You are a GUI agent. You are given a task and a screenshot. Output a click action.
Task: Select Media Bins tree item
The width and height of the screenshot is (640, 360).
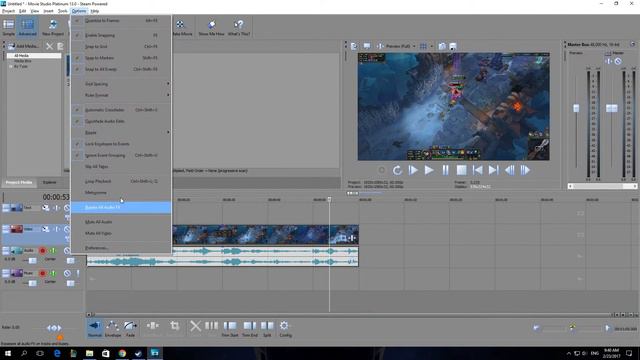22,61
